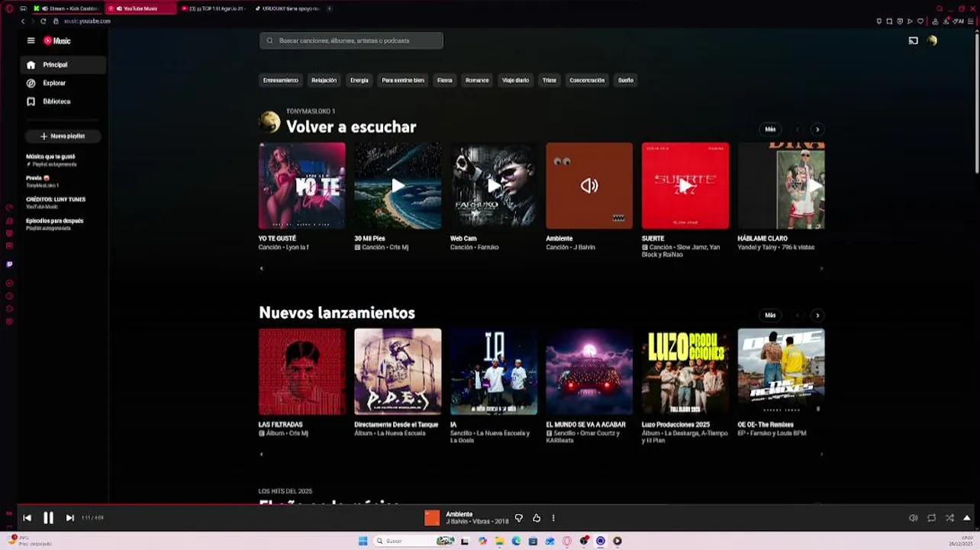The height and width of the screenshot is (550, 980).
Task: Next arrow in Volver a escuchar carousel
Action: point(817,129)
